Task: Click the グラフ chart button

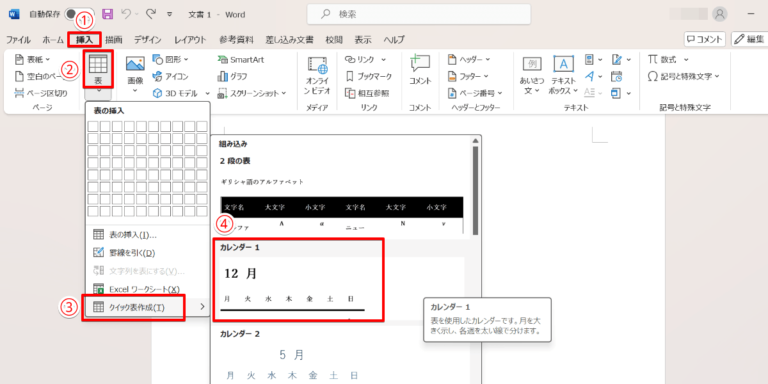Action: pyautogui.click(x=233, y=76)
